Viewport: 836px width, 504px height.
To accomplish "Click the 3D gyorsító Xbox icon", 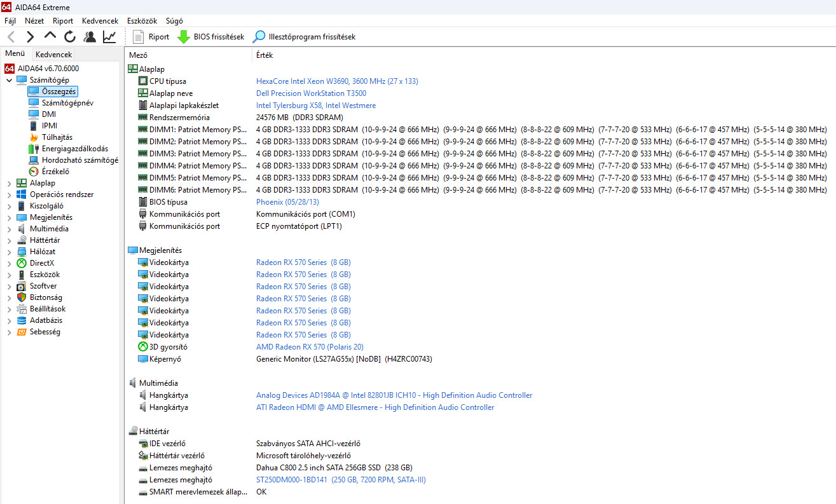I will pyautogui.click(x=143, y=347).
